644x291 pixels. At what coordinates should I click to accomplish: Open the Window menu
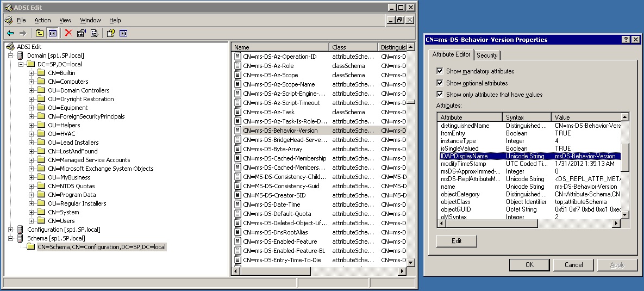(90, 20)
